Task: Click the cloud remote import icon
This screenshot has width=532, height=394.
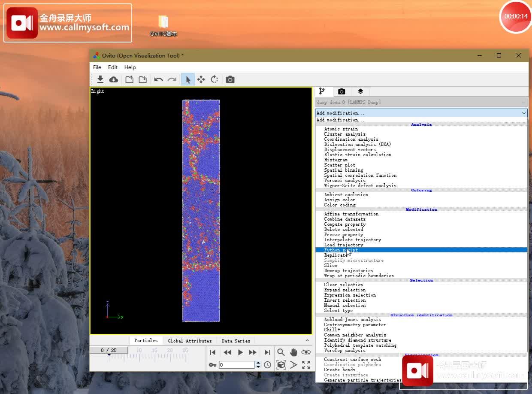Action: point(114,79)
